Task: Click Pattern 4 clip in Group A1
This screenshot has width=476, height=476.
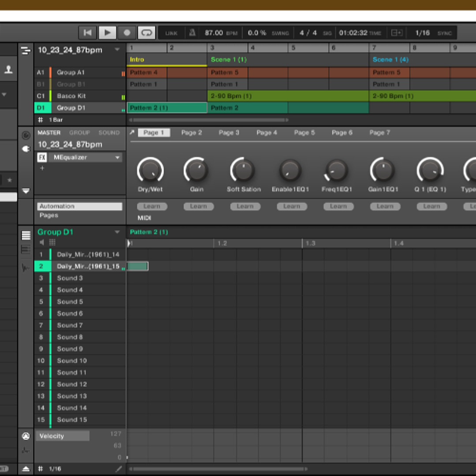Action: click(147, 72)
